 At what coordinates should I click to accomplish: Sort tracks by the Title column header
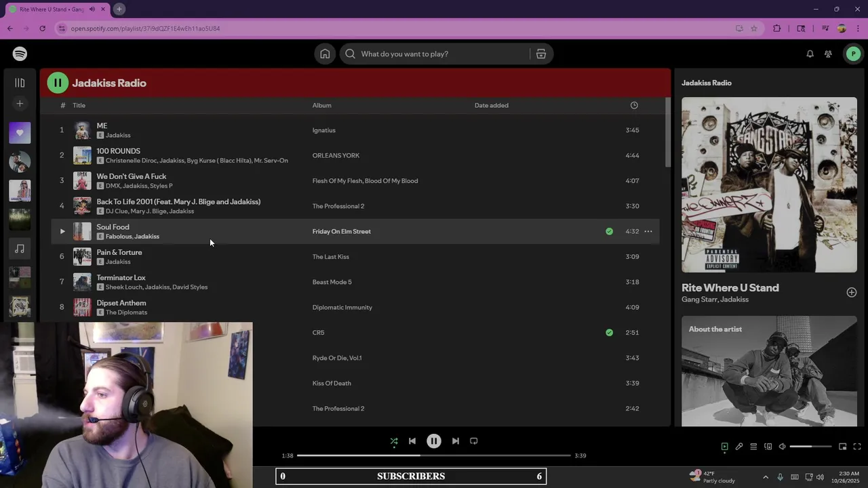click(x=79, y=105)
